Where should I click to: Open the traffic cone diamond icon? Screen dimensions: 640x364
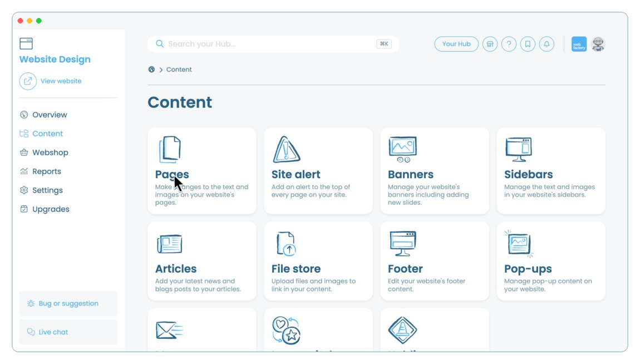pyautogui.click(x=402, y=330)
